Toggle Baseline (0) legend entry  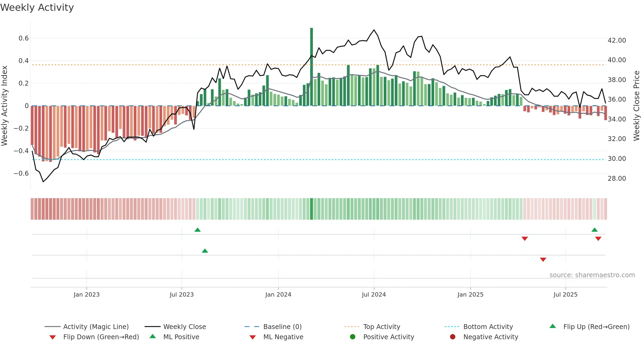pyautogui.click(x=273, y=327)
